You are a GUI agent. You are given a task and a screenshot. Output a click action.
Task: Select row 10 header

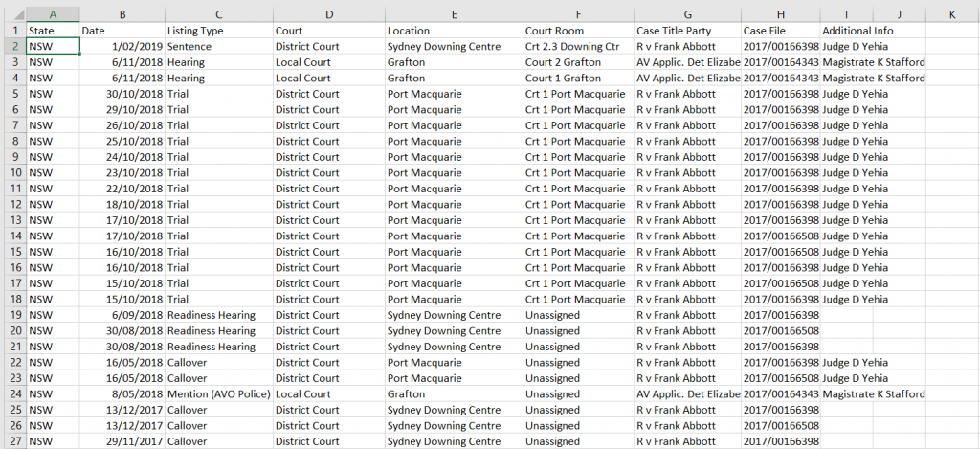[x=12, y=172]
